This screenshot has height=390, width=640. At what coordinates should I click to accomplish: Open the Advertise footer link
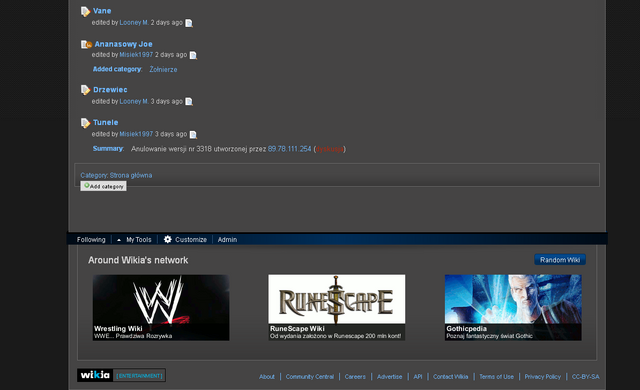(x=389, y=377)
